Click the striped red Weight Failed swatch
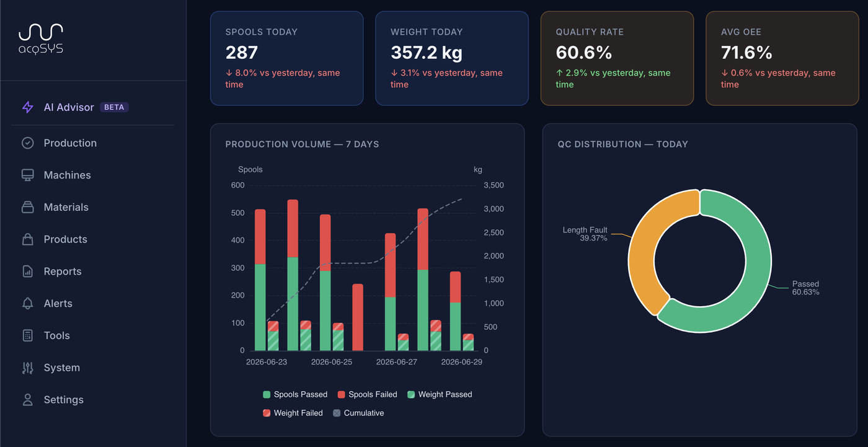Image resolution: width=868 pixels, height=447 pixels. coord(267,413)
